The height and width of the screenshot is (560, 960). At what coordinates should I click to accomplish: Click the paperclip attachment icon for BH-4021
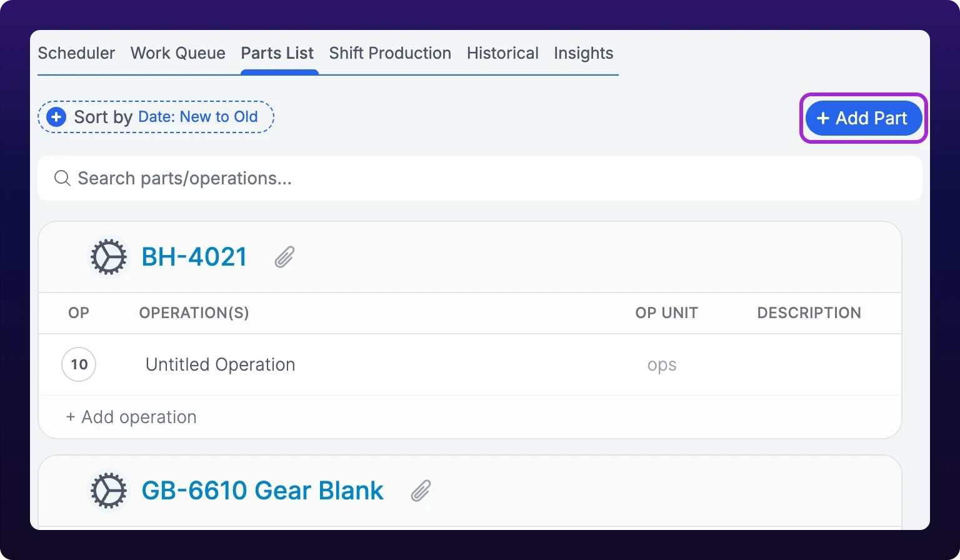click(x=284, y=257)
